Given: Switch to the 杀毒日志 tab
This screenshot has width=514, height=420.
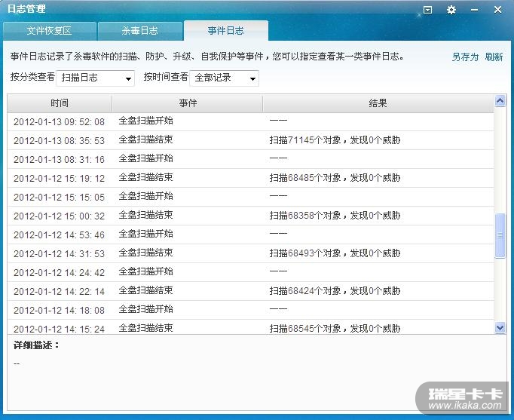Looking at the screenshot, I should (140, 31).
